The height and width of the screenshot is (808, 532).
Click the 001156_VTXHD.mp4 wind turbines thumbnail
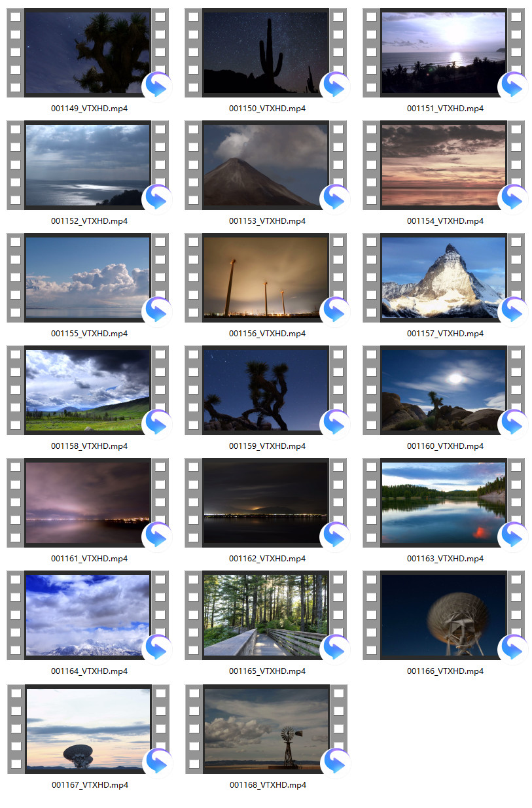coord(266,277)
